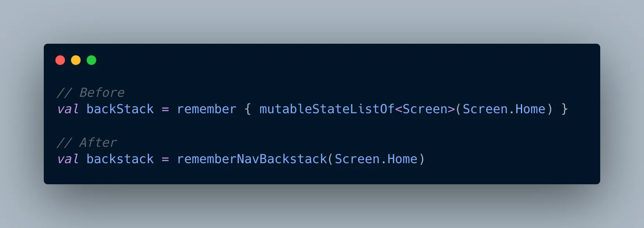
Task: Click the equals sign after backStack
Action: pos(165,109)
